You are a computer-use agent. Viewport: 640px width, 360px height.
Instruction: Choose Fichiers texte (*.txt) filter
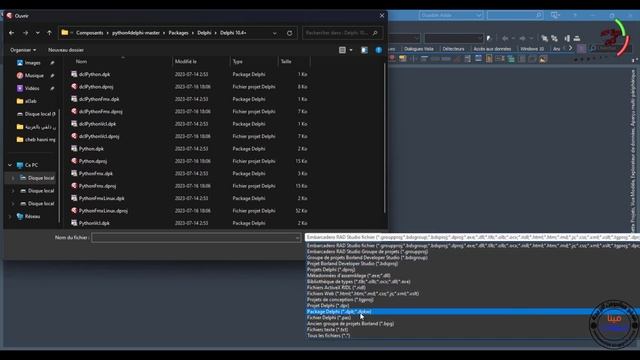point(327,329)
